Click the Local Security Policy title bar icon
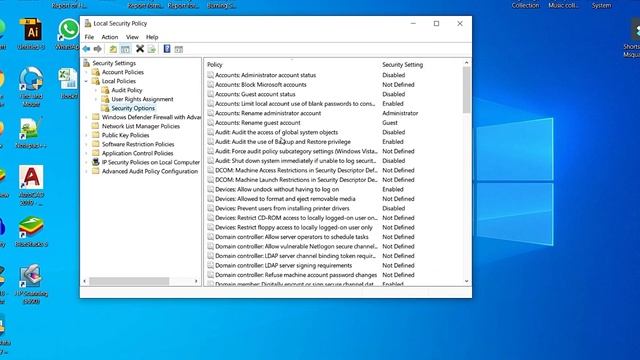The image size is (640, 360). point(88,23)
